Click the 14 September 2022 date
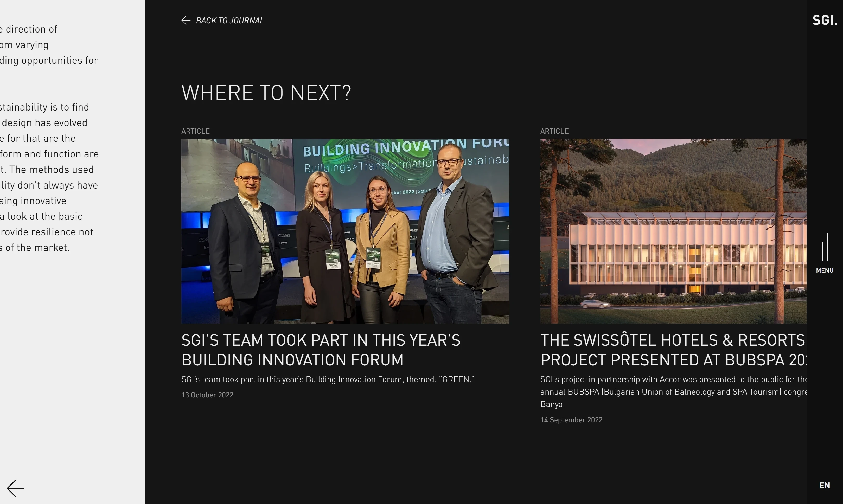The image size is (843, 504). [x=572, y=420]
